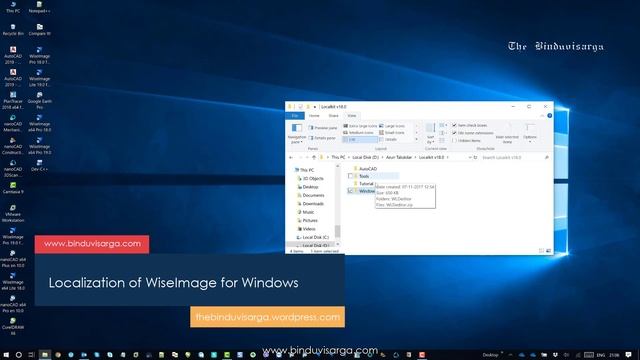
Task: Select 3D Objects in navigation pane
Action: pyautogui.click(x=310, y=179)
